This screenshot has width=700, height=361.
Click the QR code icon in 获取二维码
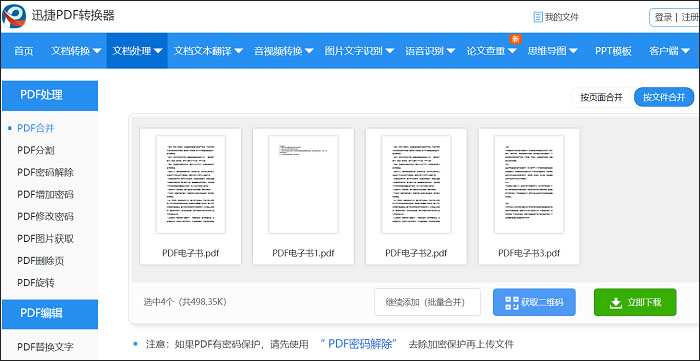tap(512, 303)
